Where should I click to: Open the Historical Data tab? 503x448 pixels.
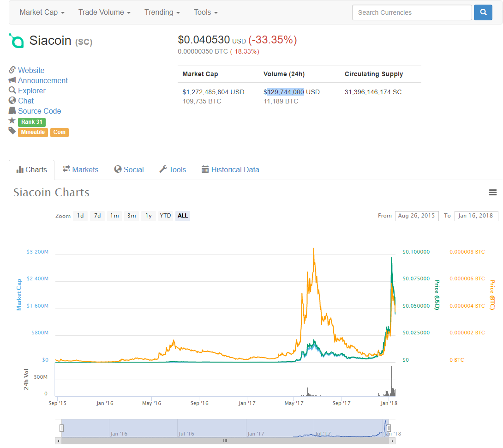point(230,170)
